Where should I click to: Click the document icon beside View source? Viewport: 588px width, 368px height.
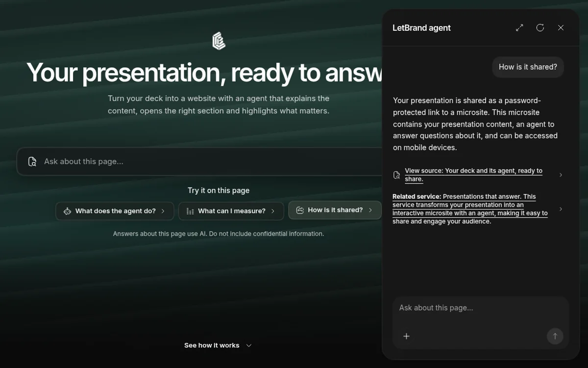click(x=397, y=175)
